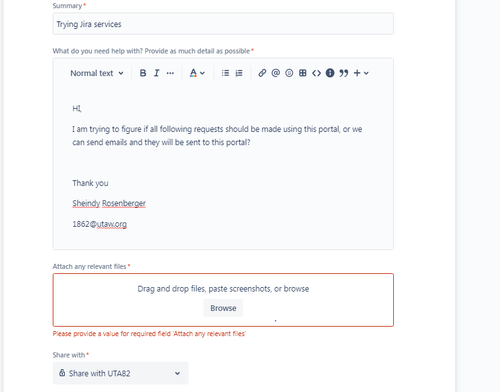500x392 pixels.
Task: Insert a bullet list
Action: [x=225, y=73]
